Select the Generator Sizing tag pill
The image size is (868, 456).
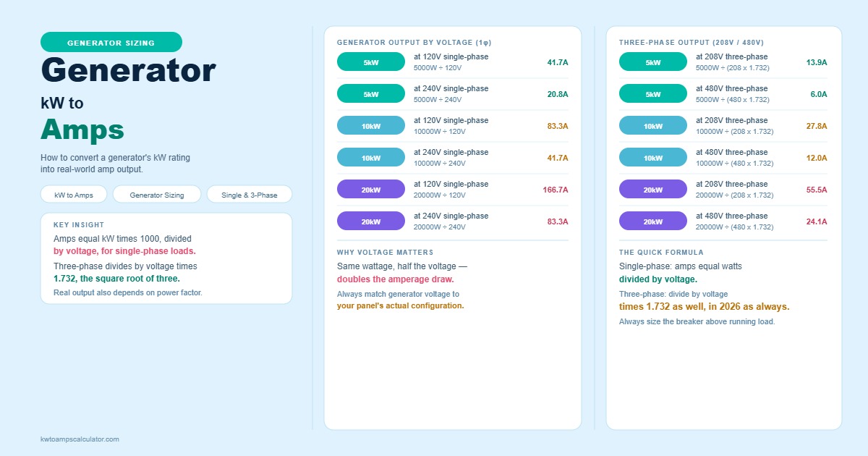[157, 195]
